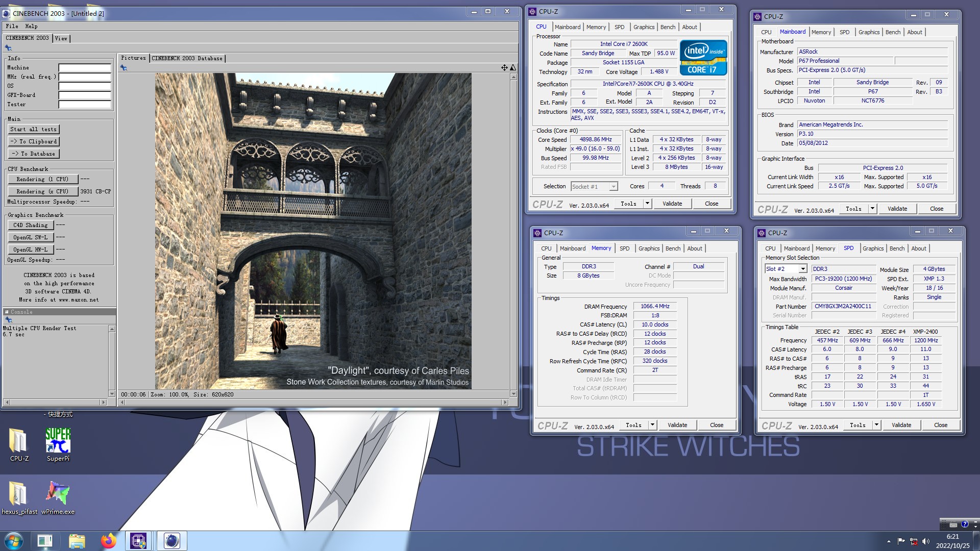Click the Intel Core i7 logo badge
980x551 pixels.
pyautogui.click(x=703, y=58)
